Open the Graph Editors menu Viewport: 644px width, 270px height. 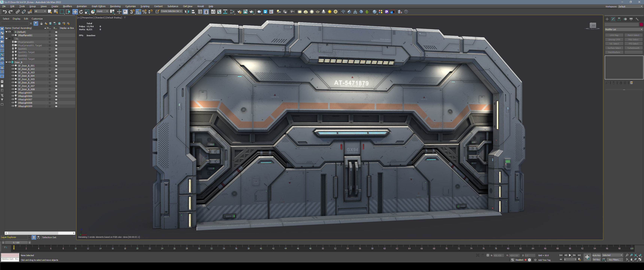click(98, 6)
